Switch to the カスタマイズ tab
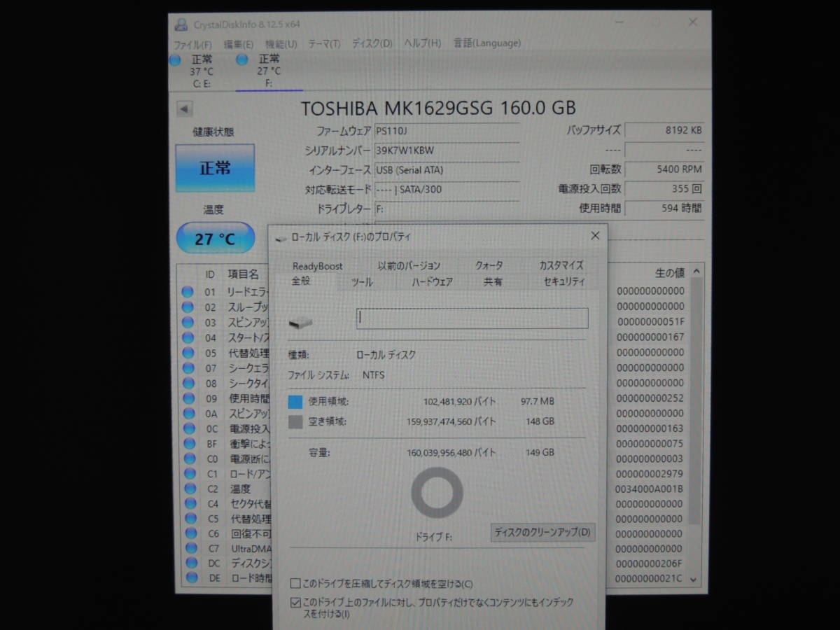The width and height of the screenshot is (840, 630). [x=561, y=266]
